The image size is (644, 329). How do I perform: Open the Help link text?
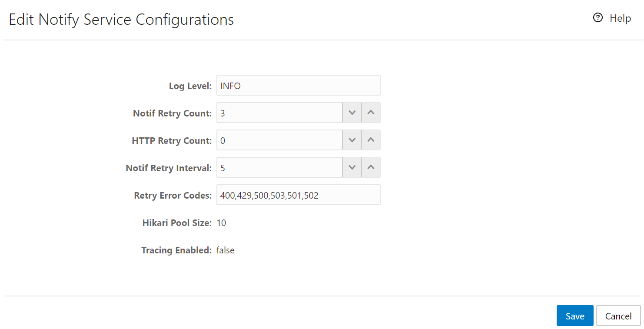pos(620,18)
